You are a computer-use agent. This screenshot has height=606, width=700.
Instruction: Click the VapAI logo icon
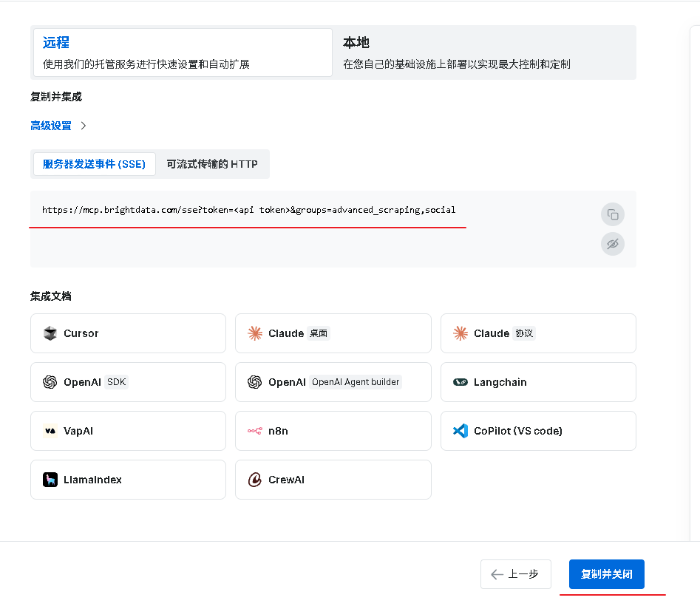coord(50,431)
